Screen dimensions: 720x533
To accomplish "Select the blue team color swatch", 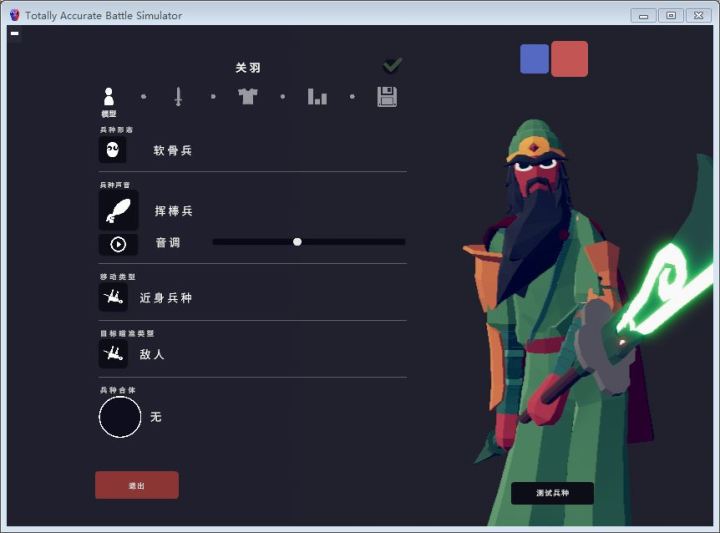I will (534, 59).
